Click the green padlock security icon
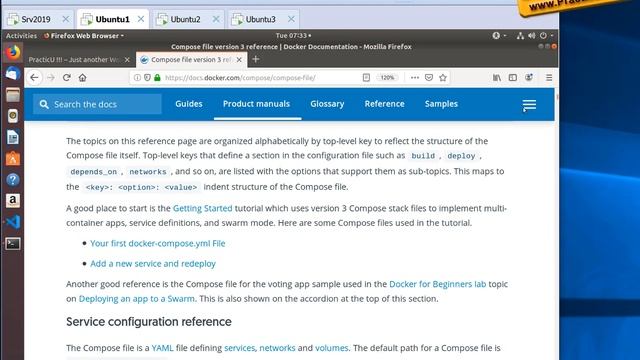This screenshot has height=360, width=640. tap(157, 78)
